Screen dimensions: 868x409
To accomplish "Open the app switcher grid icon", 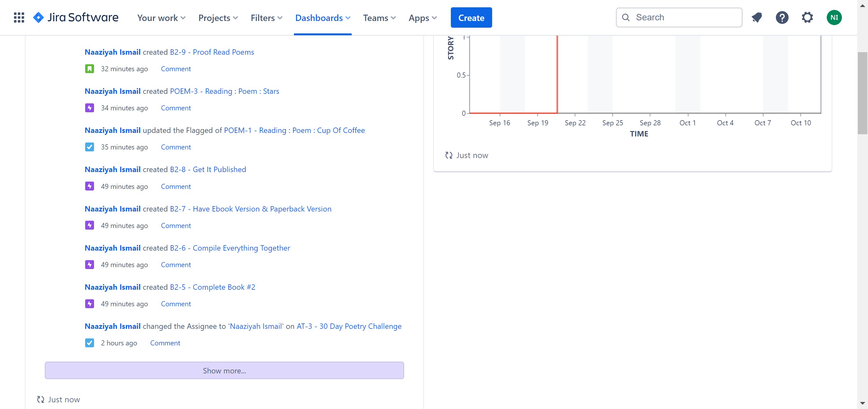I will (19, 17).
